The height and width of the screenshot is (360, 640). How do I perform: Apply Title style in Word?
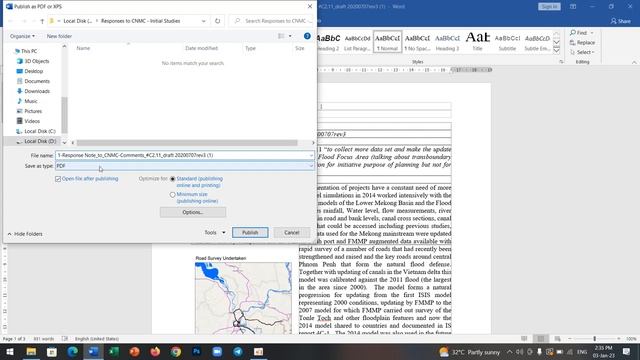pos(477,42)
